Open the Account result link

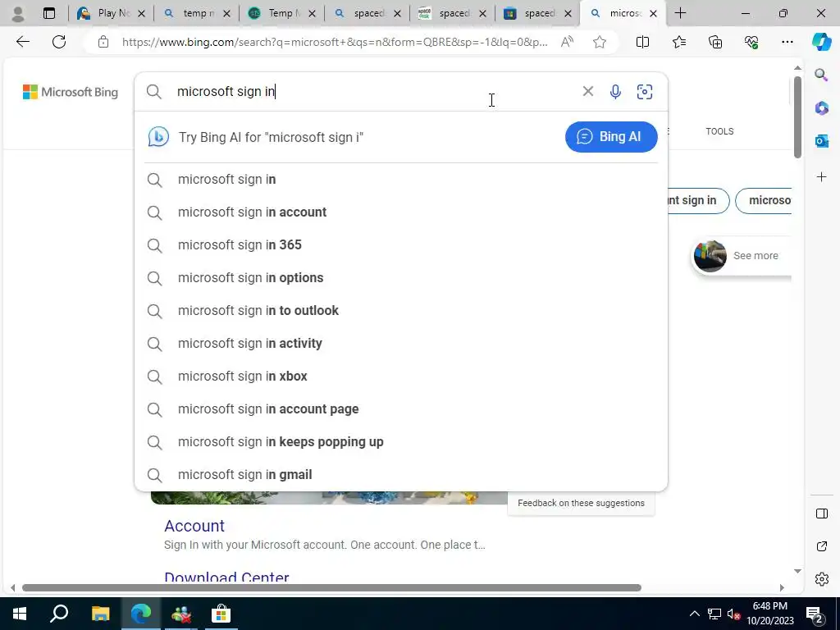coord(194,526)
